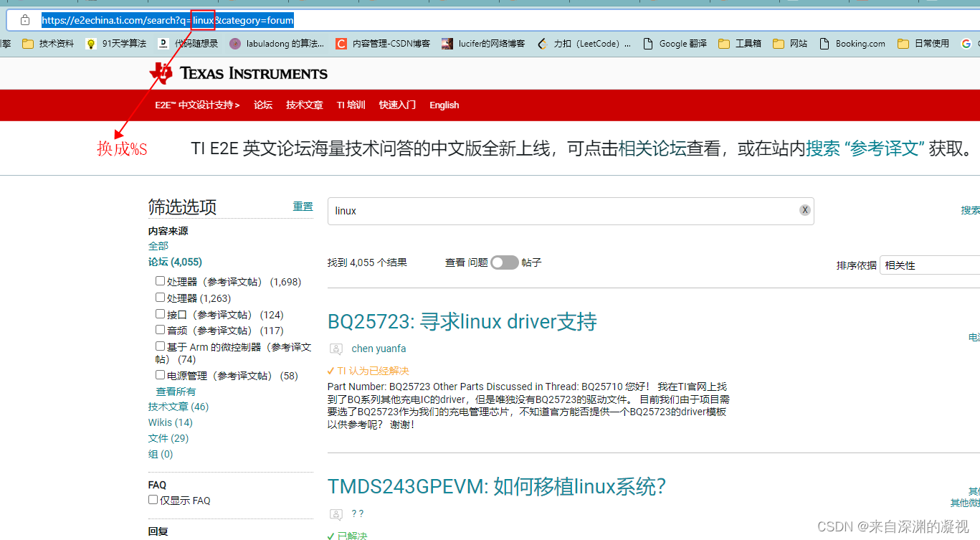Open 技术资料 bookmark folder
The height and width of the screenshot is (540, 980).
(x=48, y=44)
